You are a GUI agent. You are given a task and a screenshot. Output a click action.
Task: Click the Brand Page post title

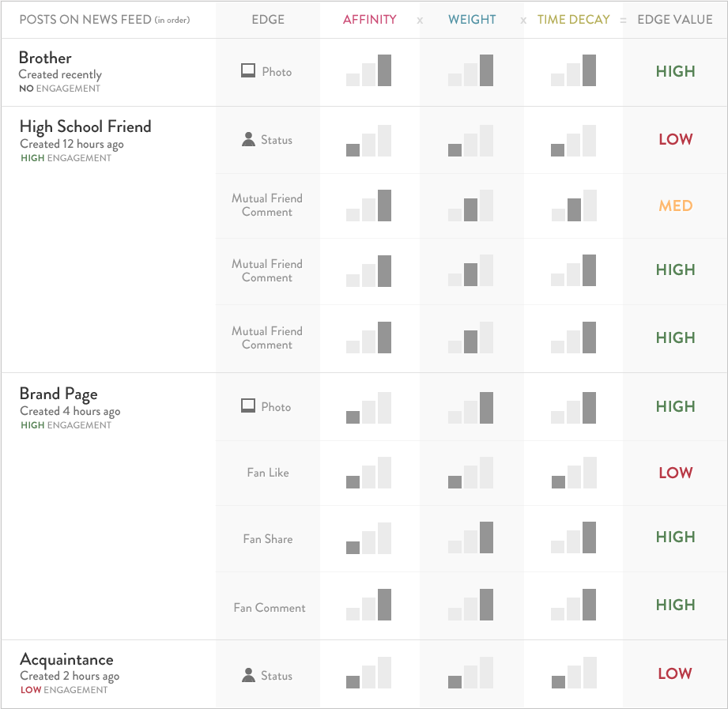point(58,394)
